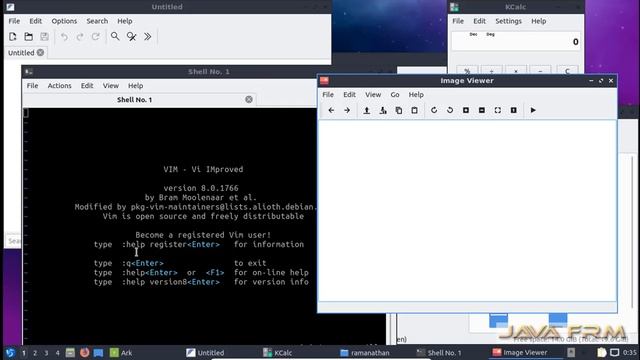This screenshot has height=360, width=640.
Task: Rotate image counterclockwise in Image Viewer
Action: coord(450,110)
